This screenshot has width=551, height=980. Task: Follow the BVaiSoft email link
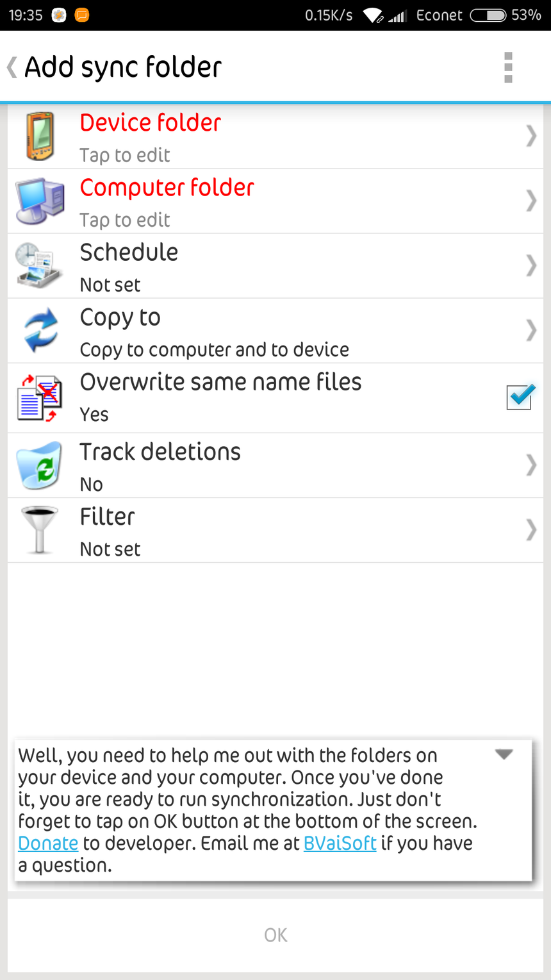pyautogui.click(x=340, y=843)
